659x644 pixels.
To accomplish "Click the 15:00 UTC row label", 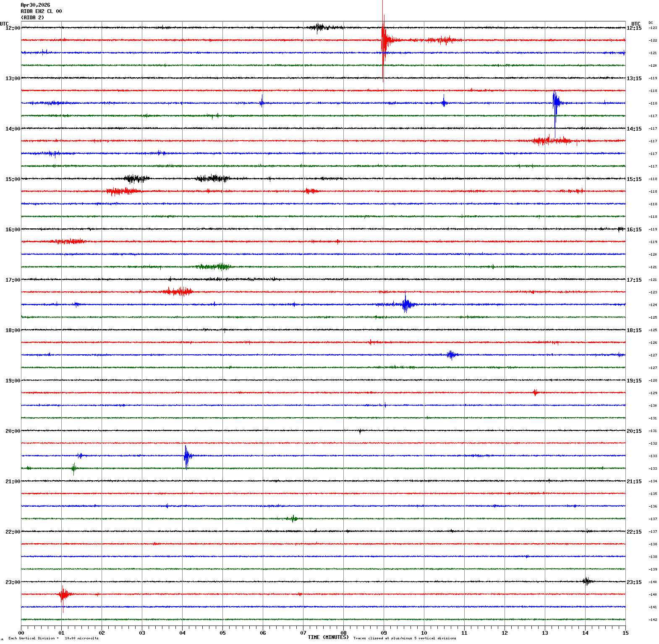I will (13, 179).
